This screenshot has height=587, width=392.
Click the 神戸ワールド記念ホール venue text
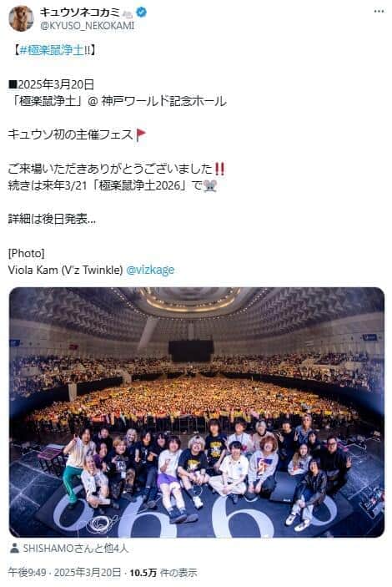(163, 101)
